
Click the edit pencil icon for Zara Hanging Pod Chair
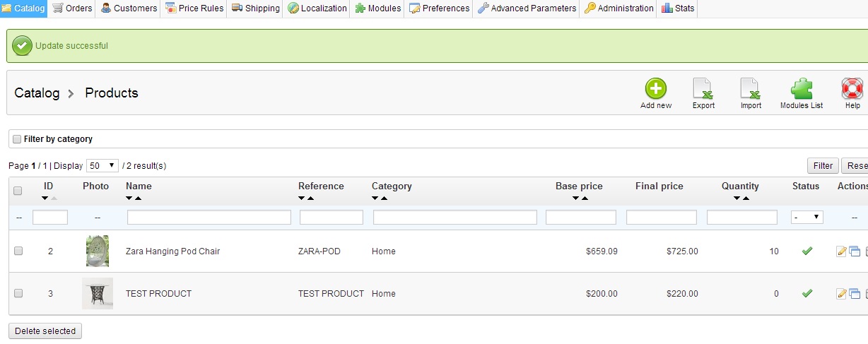coord(841,252)
